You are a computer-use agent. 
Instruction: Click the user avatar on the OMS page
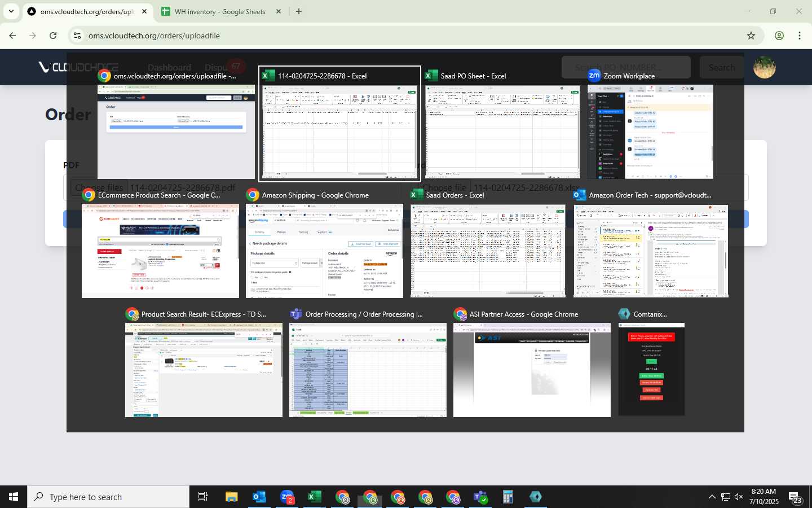coord(765,67)
